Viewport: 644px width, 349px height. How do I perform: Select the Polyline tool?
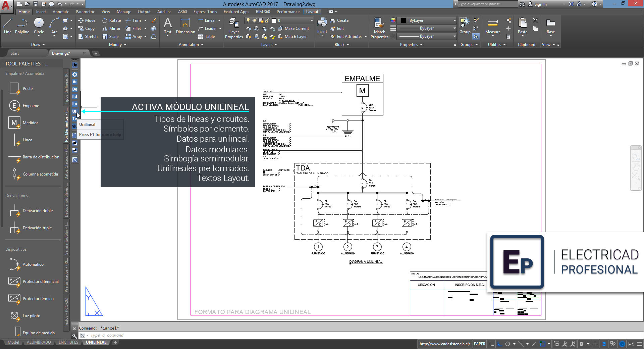22,26
